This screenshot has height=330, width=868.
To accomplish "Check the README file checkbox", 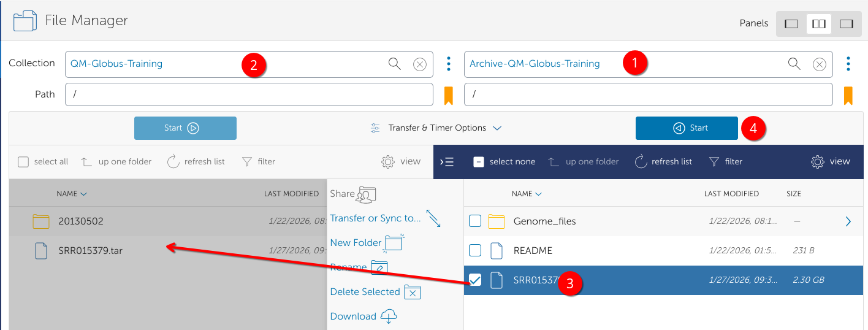I will click(475, 250).
